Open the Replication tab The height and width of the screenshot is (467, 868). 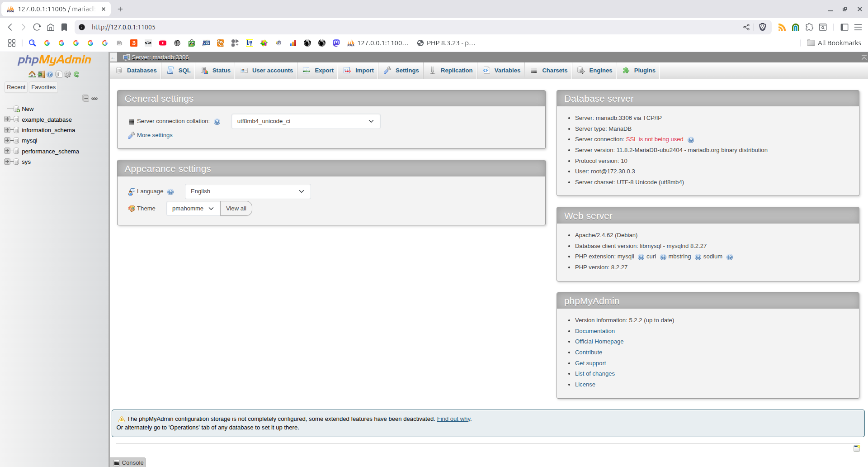tap(451, 71)
